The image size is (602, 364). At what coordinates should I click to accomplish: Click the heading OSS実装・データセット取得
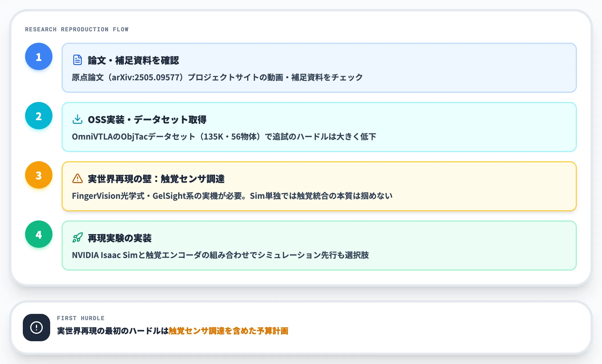pyautogui.click(x=147, y=120)
